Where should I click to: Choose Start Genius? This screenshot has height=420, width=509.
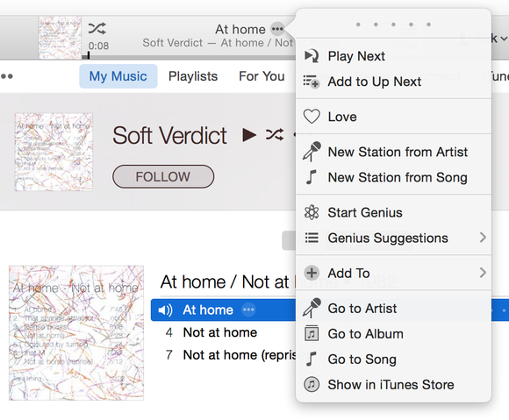tap(393, 213)
